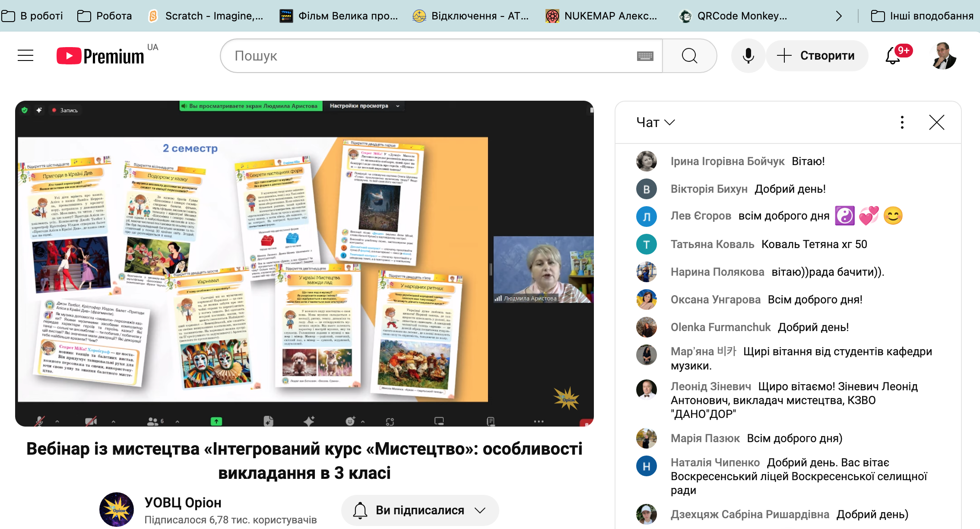Close the chat panel

click(937, 122)
